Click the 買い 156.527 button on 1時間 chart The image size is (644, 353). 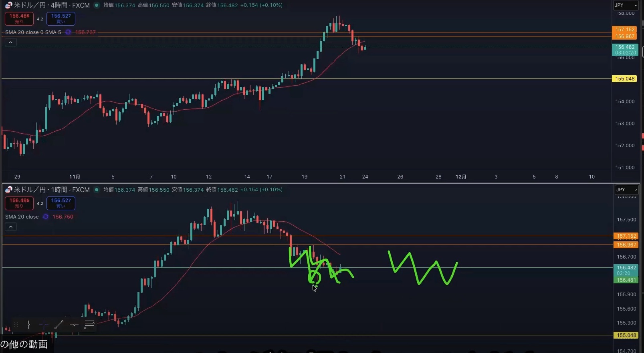[x=61, y=203]
